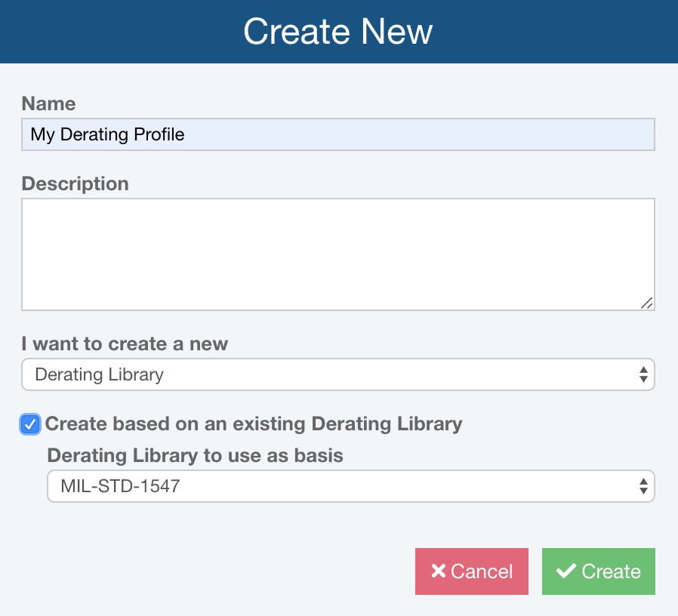Place cursor after 'Profile' in Name field
This screenshot has width=678, height=616.
[186, 134]
